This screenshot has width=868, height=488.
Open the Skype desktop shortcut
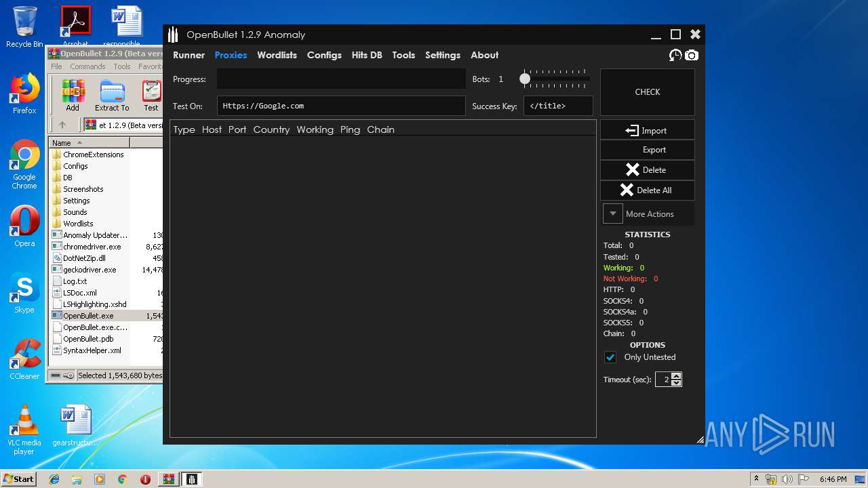pos(24,293)
